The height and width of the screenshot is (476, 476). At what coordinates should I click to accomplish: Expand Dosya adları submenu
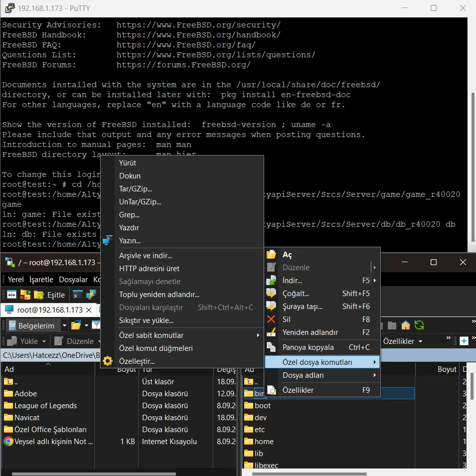pos(322,375)
